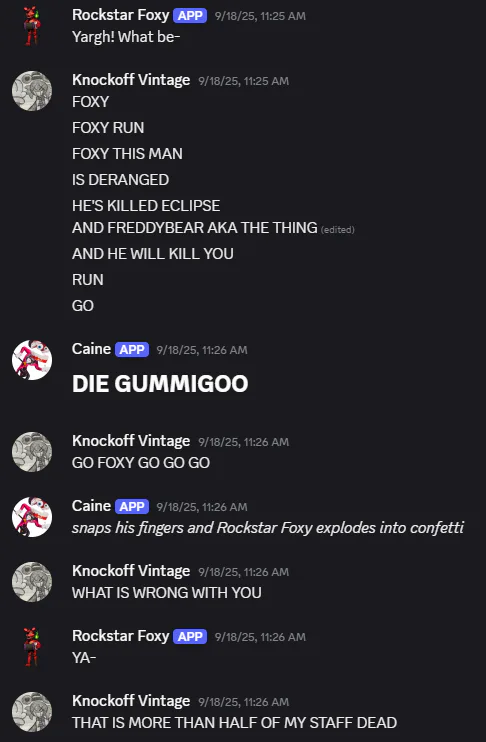Click the italic snaps his fingers message

click(x=268, y=528)
